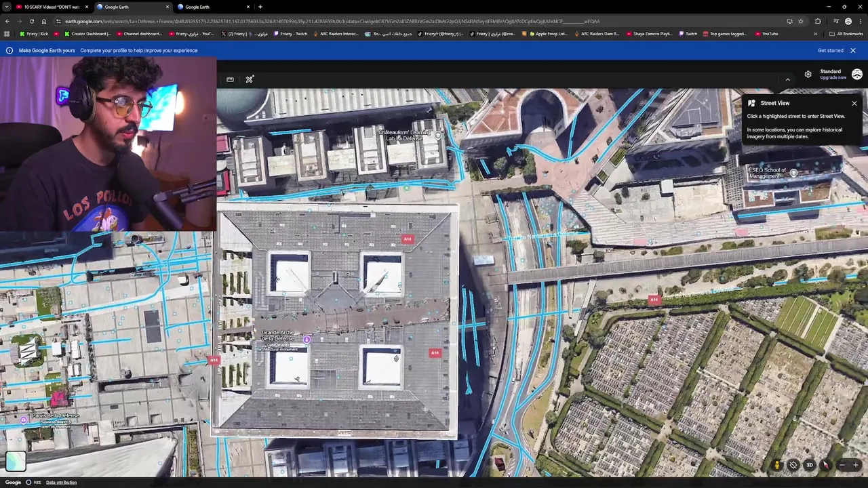
Task: Open the Creator Dashboard bookmark
Action: (x=87, y=34)
